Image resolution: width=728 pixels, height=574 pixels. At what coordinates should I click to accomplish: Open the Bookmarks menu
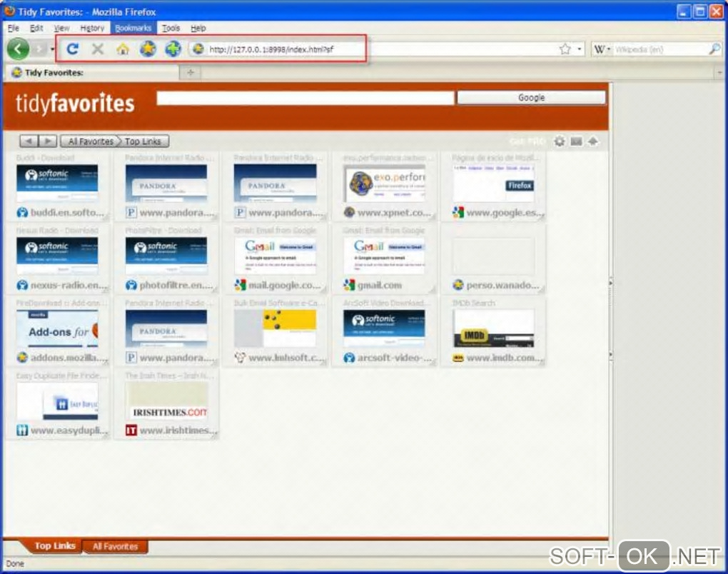tap(133, 28)
